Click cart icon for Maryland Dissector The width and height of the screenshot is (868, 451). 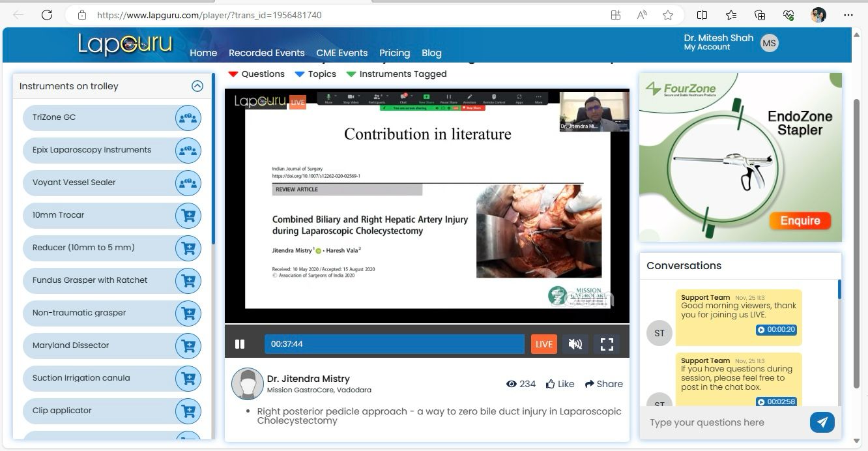click(188, 346)
